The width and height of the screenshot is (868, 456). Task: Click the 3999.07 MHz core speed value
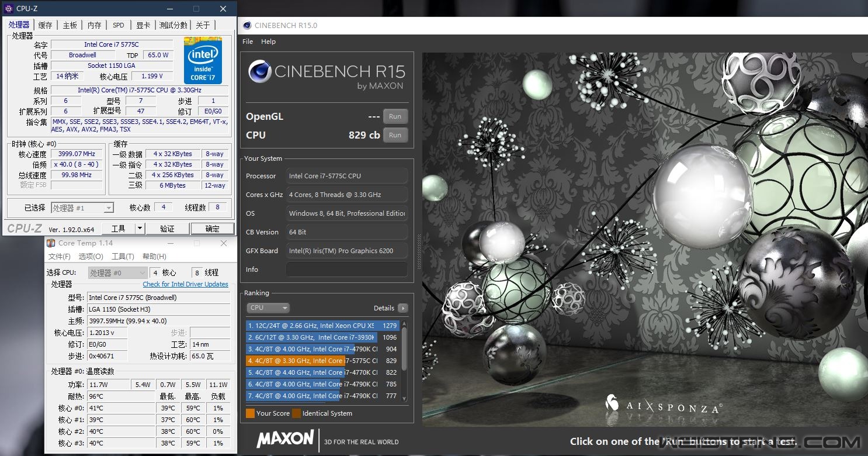tap(76, 154)
